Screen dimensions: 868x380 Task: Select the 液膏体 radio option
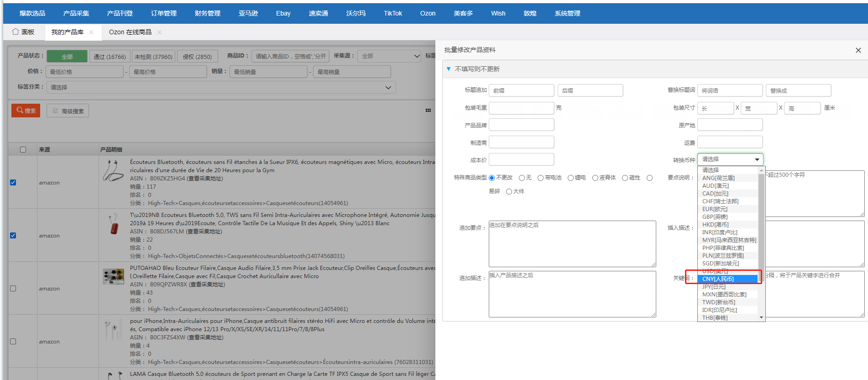click(595, 178)
